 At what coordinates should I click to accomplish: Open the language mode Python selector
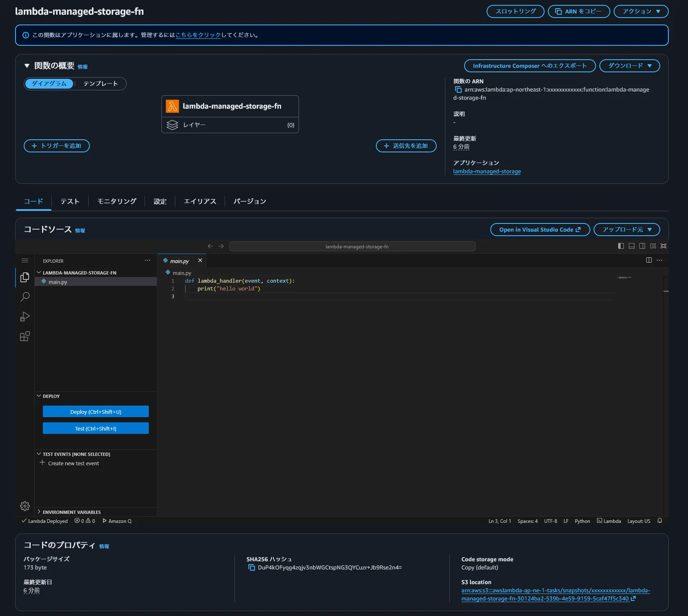coord(582,521)
